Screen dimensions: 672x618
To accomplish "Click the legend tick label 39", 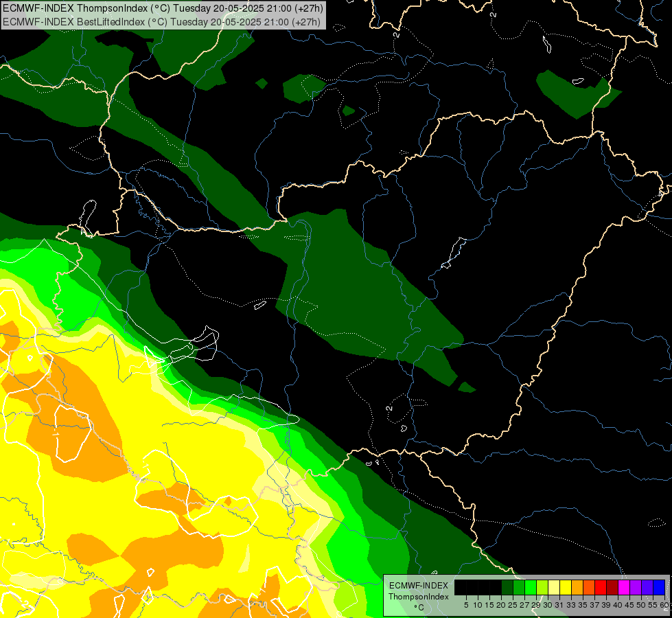I will click(606, 605).
